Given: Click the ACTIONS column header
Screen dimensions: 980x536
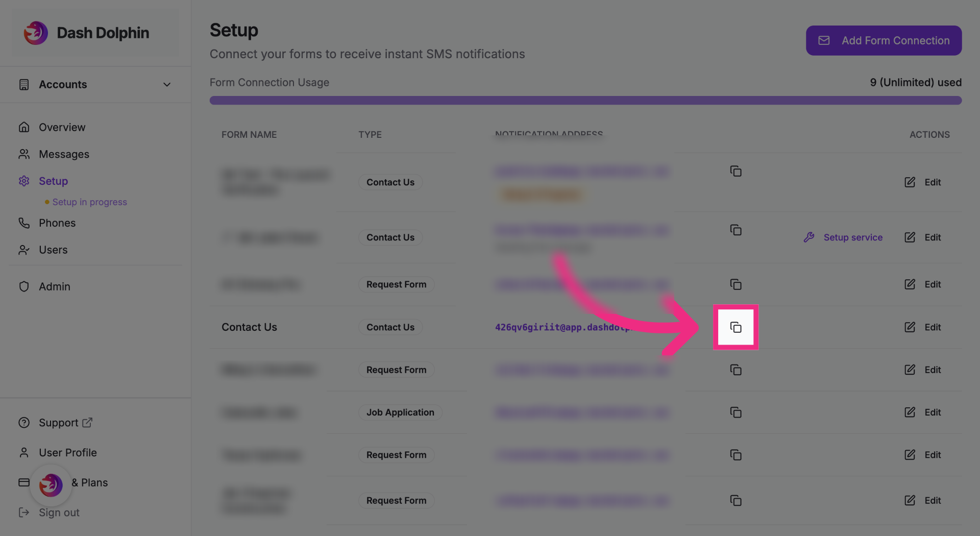Looking at the screenshot, I should tap(929, 135).
